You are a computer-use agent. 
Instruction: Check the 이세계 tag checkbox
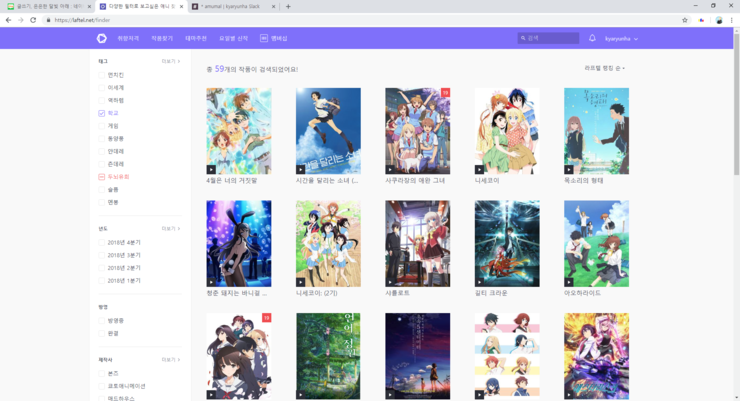coord(101,88)
